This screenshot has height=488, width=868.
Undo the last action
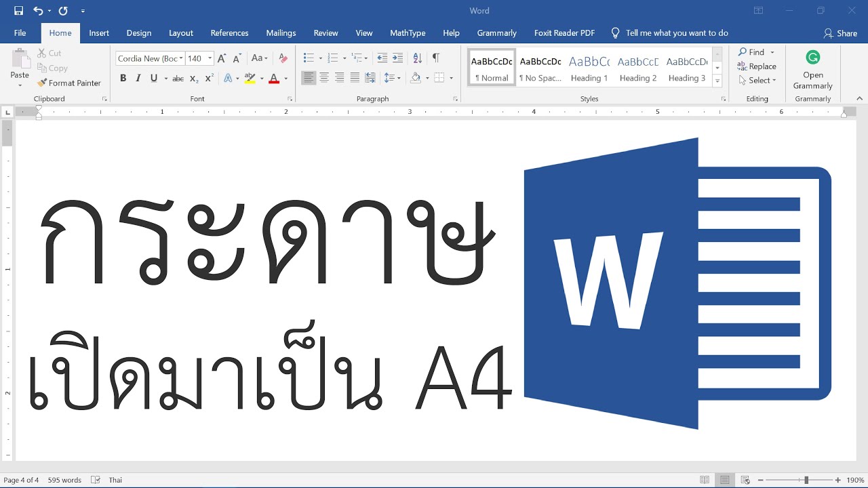click(x=38, y=11)
